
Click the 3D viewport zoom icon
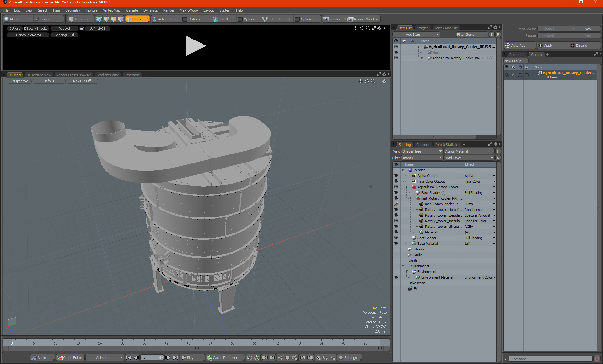tap(373, 81)
